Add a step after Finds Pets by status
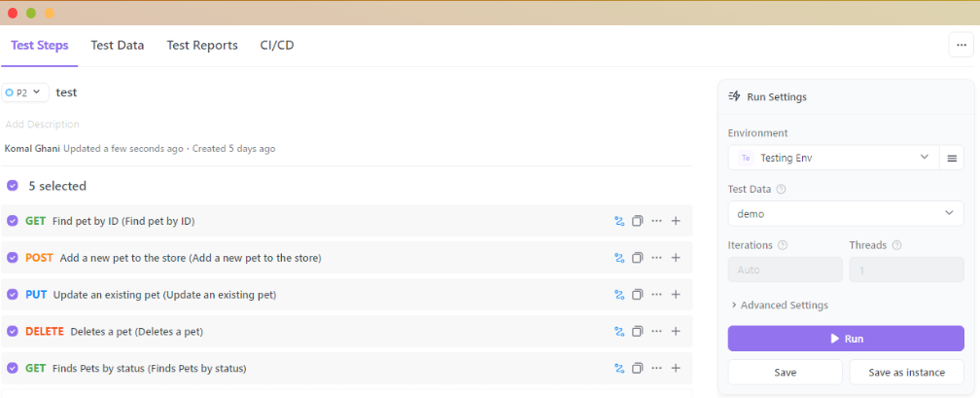The height and width of the screenshot is (398, 980). point(676,369)
